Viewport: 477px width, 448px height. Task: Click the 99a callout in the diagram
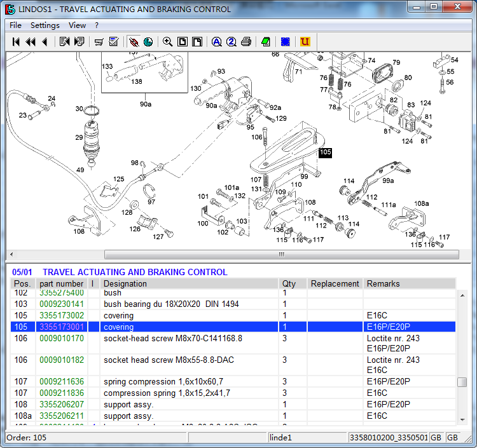(388, 181)
